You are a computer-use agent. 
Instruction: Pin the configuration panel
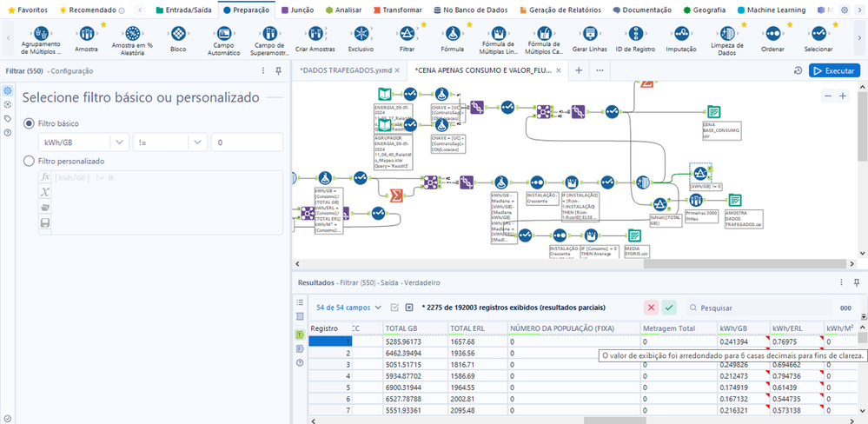pyautogui.click(x=279, y=71)
